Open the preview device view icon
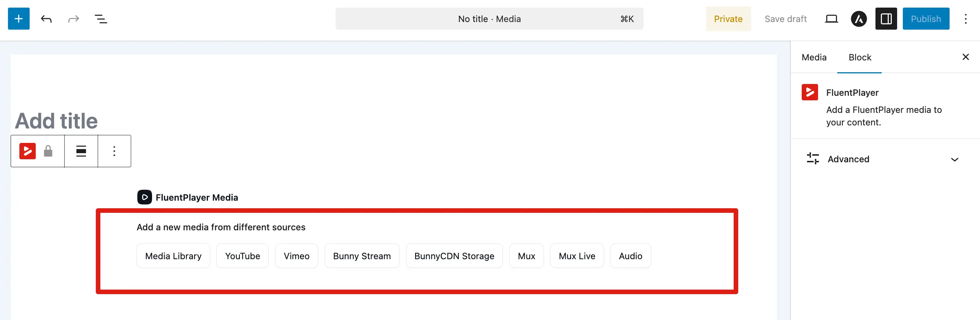 [x=831, y=19]
